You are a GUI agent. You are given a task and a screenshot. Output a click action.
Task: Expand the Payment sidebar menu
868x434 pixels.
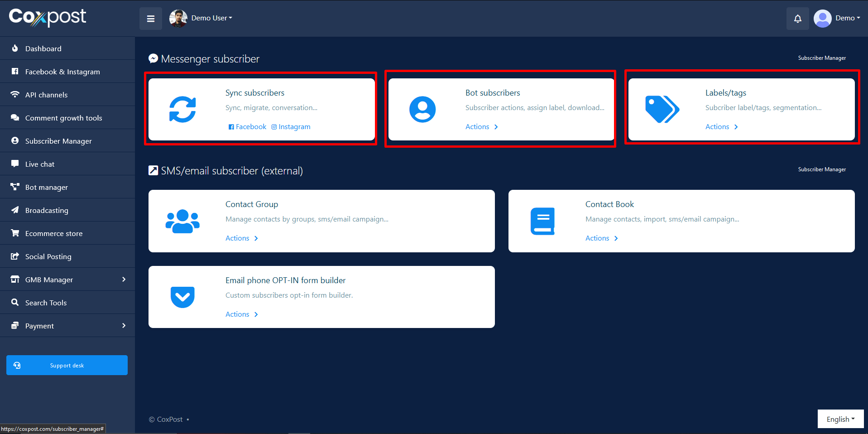[67, 326]
